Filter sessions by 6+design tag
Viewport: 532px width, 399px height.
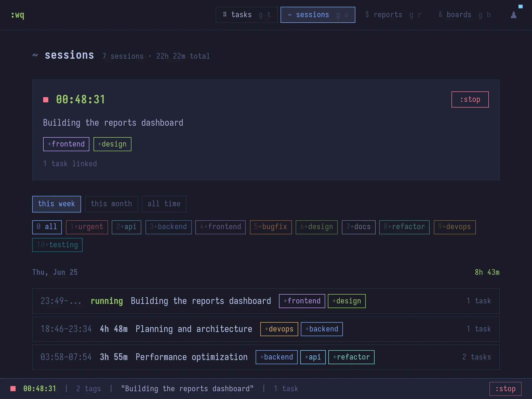tap(316, 227)
